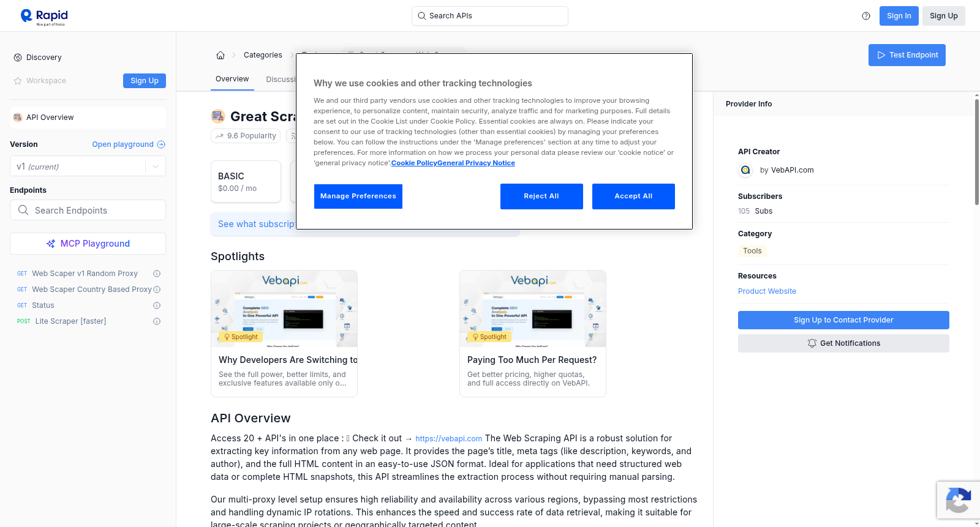Viewport: 980px width, 527px height.
Task: Open the Cookie Policy link
Action: click(414, 163)
